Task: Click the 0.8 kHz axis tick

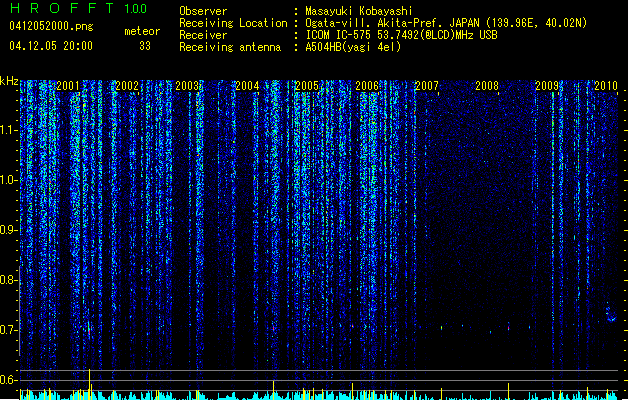Action: (x=9, y=280)
